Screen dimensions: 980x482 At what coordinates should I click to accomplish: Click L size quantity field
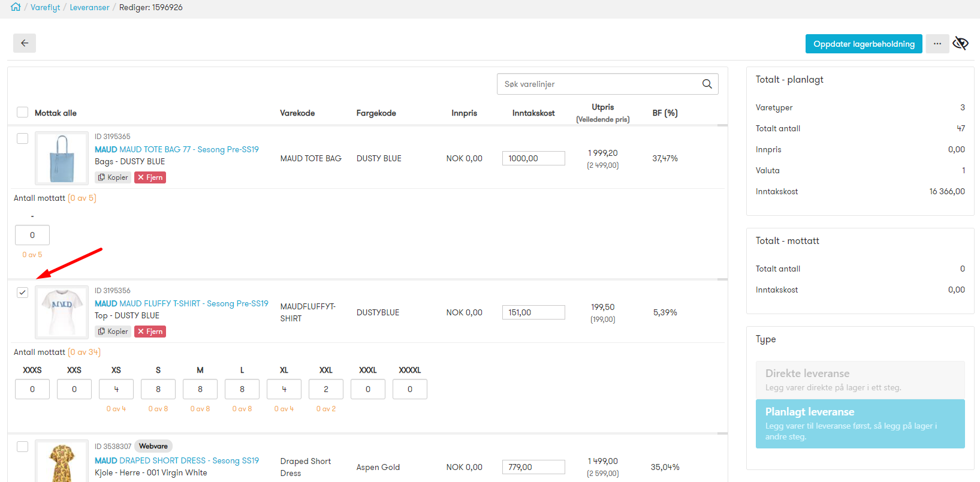coord(242,389)
